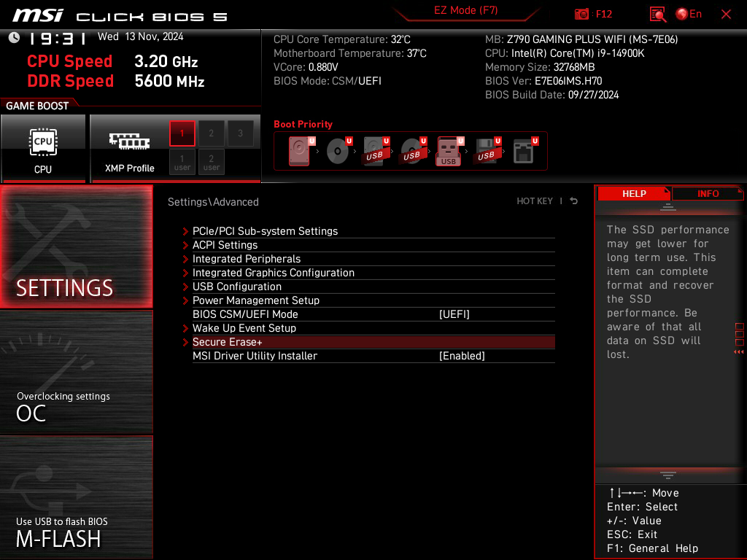The height and width of the screenshot is (560, 747).
Task: Open Integrated Graphics Configuration
Action: coord(373,273)
